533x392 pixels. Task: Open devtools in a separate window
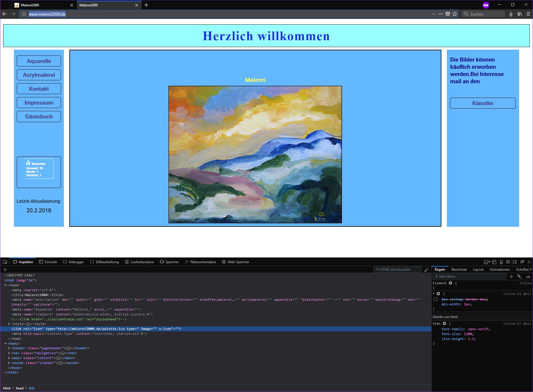click(522, 262)
